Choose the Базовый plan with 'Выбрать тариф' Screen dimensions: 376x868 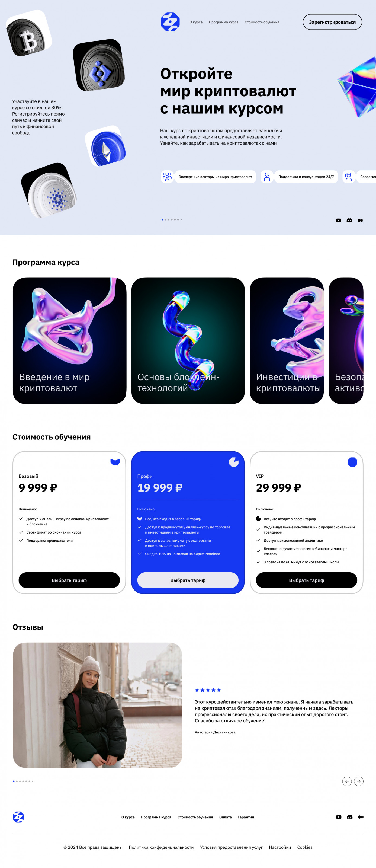[69, 580]
